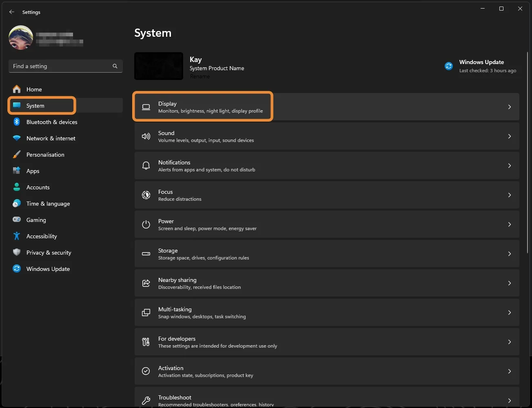
Task: Click the Accounts person icon
Action: [17, 187]
